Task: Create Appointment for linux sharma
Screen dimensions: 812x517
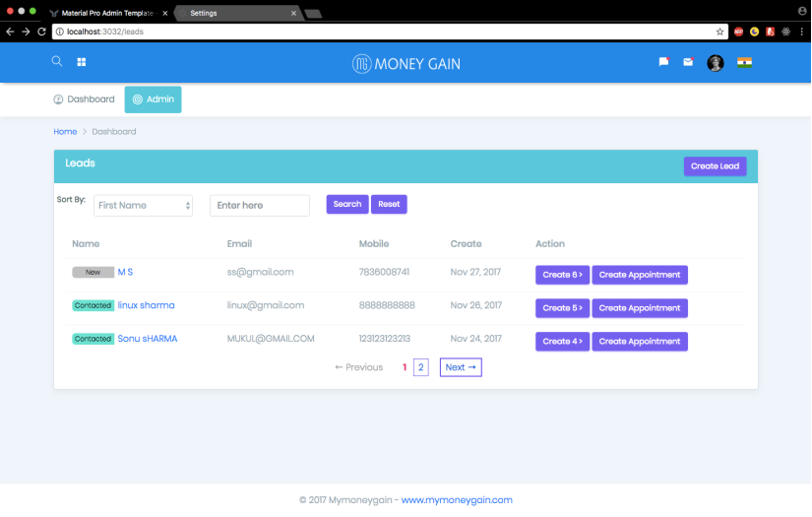Action: click(x=640, y=307)
